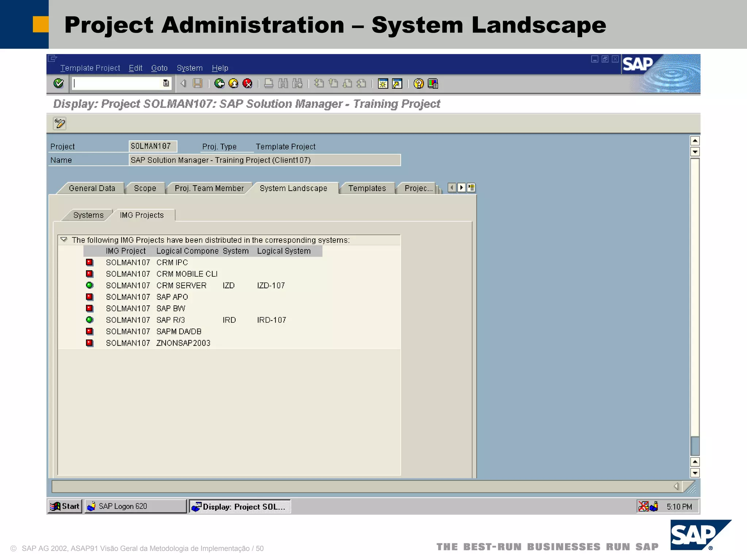Select the System Landscape tab
The width and height of the screenshot is (747, 560).
tap(293, 188)
